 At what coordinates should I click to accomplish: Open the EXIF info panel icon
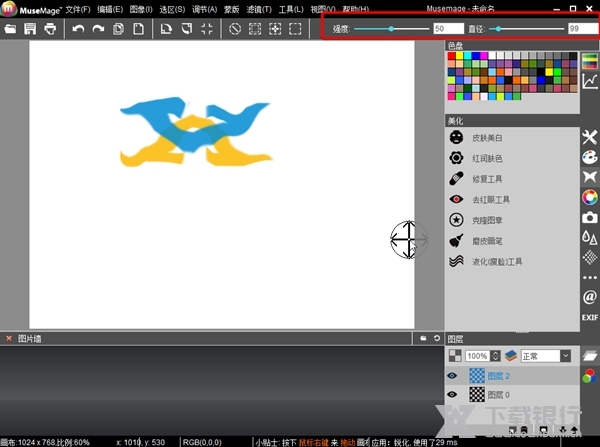tap(589, 317)
